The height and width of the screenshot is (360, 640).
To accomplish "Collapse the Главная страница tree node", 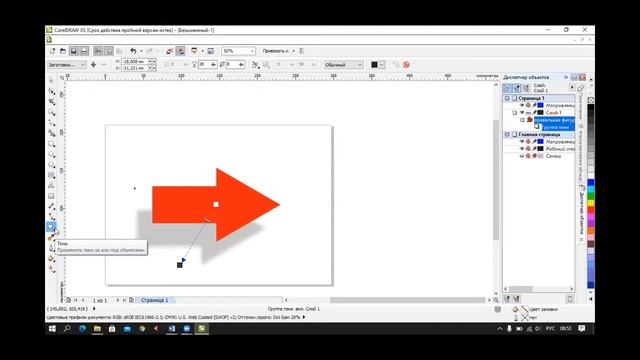I will pos(507,134).
